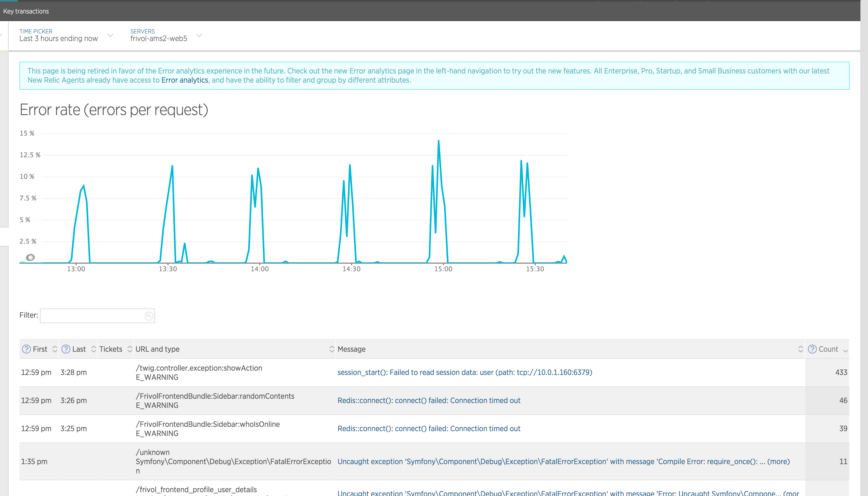
Task: Click the Error rate chart heading
Action: click(x=114, y=110)
